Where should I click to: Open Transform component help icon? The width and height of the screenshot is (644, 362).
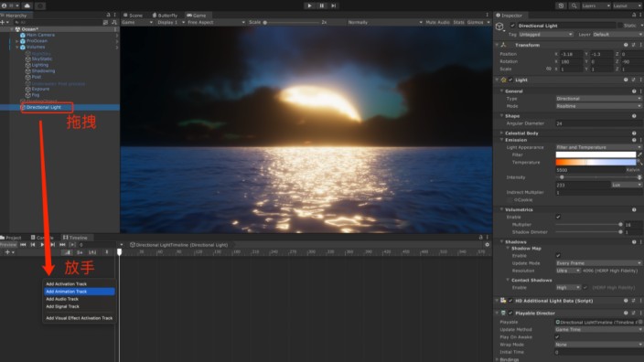tap(626, 45)
